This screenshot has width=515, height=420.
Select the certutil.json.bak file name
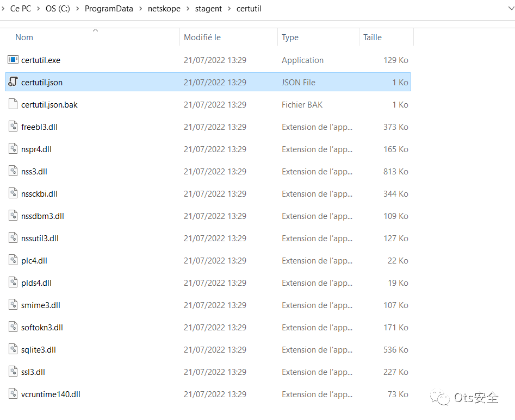pyautogui.click(x=49, y=105)
